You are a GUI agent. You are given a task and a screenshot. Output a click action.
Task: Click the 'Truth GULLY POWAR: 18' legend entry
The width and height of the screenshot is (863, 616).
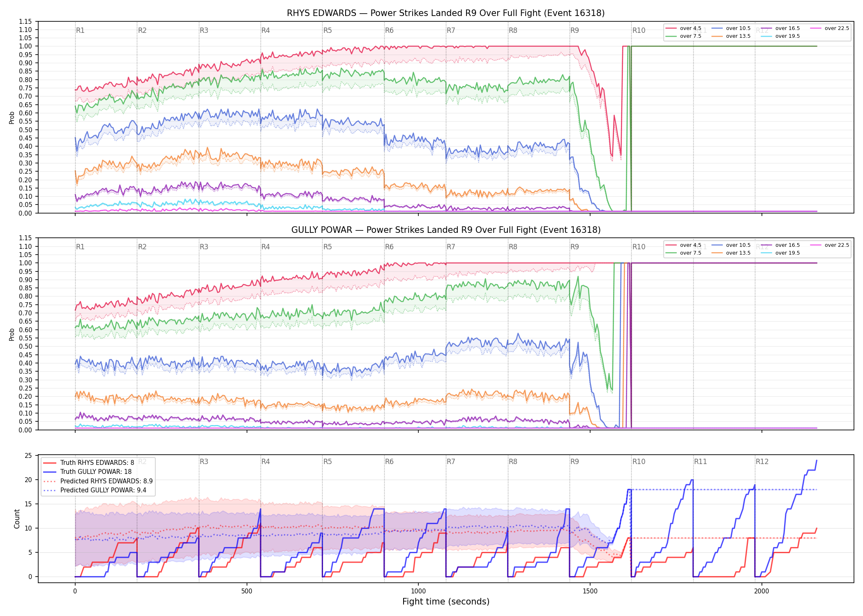pos(88,471)
